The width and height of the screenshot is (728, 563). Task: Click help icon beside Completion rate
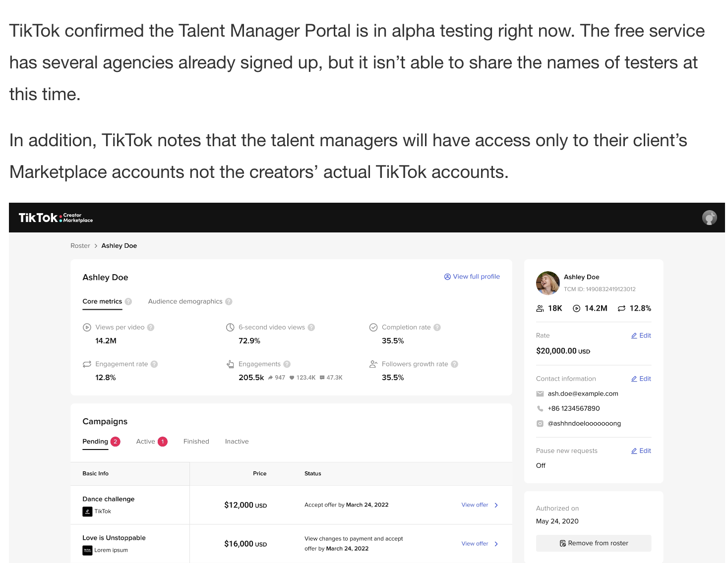(x=437, y=327)
